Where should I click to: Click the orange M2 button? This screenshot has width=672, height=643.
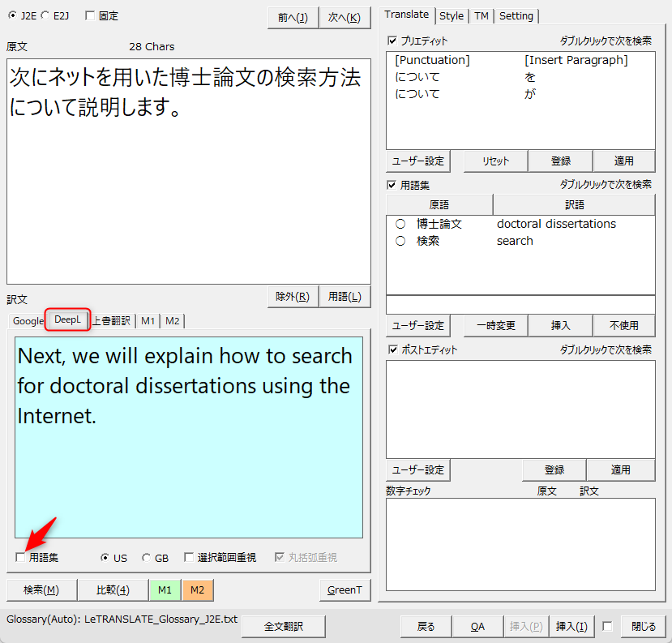(x=198, y=590)
